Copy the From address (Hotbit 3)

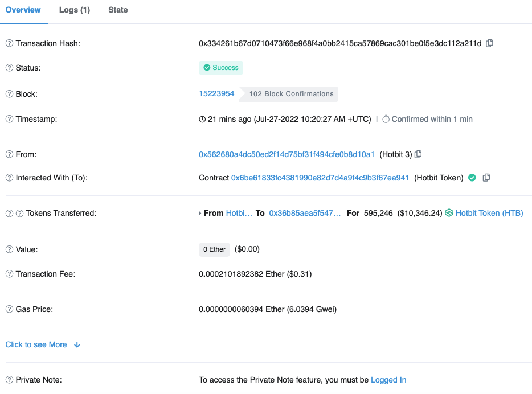point(418,154)
